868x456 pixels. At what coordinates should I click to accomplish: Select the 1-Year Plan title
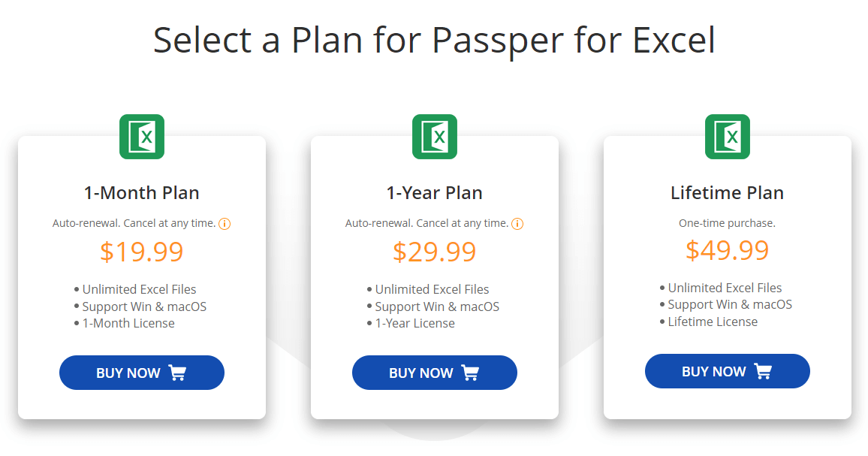[435, 193]
